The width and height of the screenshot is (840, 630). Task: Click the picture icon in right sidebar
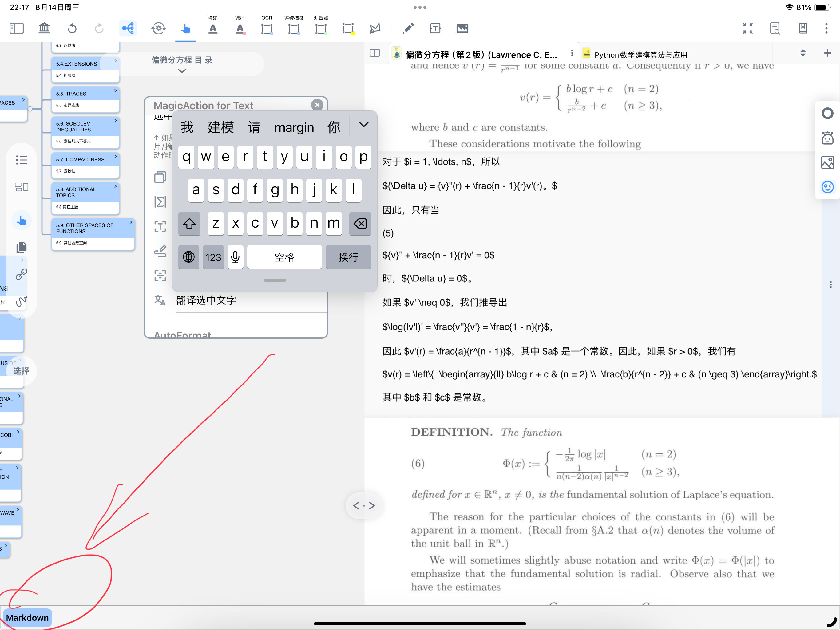(x=827, y=163)
